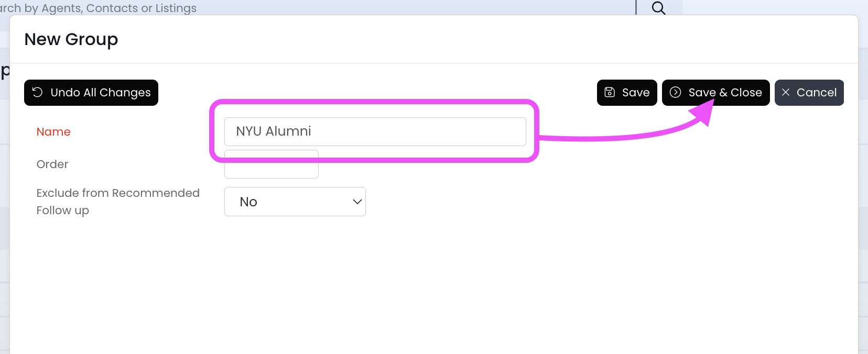Click the red Name field label
The height and width of the screenshot is (354, 868).
[53, 132]
